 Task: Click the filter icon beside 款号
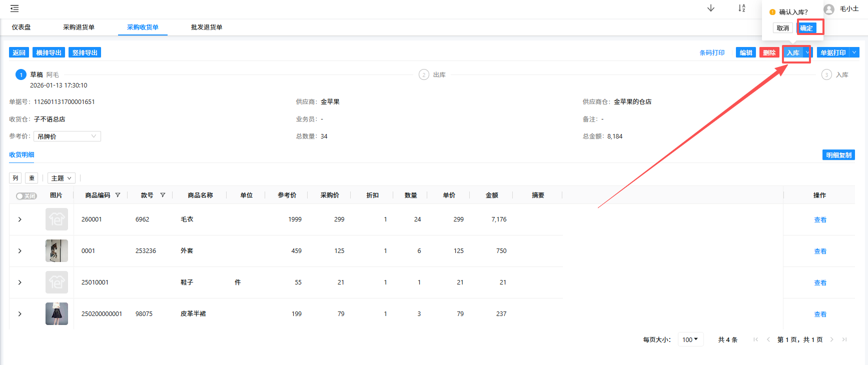(163, 195)
